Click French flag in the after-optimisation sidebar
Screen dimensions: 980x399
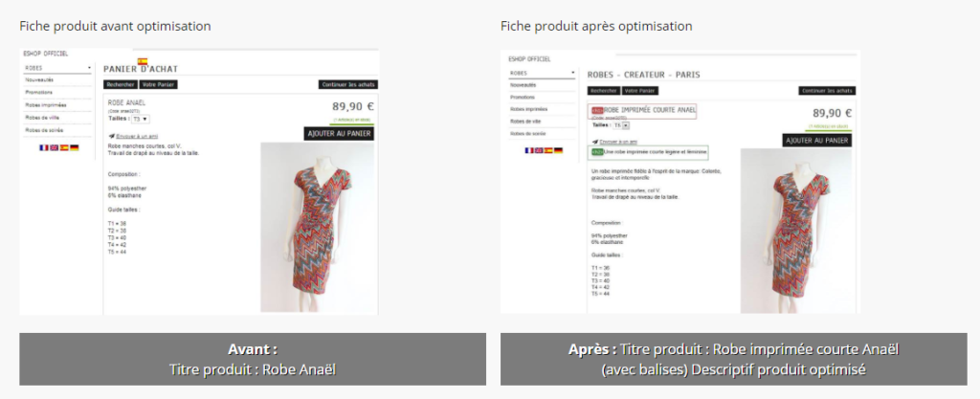528,150
